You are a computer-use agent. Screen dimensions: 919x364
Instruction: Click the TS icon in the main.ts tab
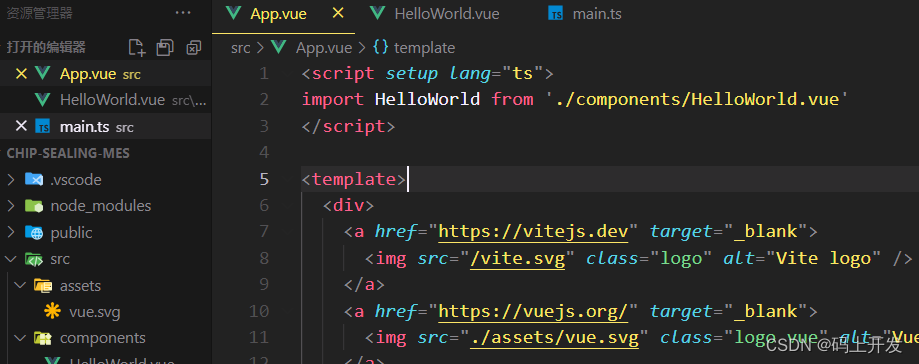(555, 13)
